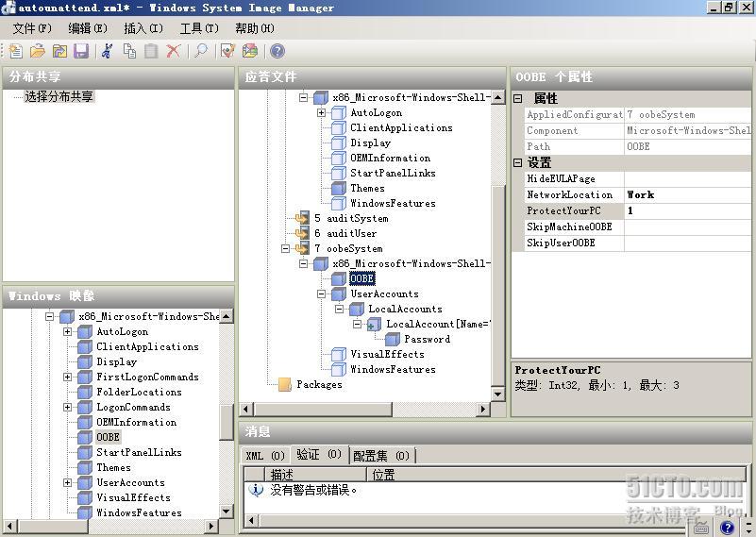Click the Paste clipboard toolbar icon

click(151, 51)
